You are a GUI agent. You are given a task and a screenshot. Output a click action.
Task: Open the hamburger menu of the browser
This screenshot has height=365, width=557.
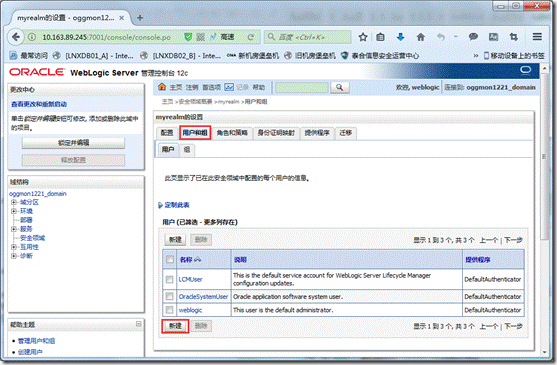click(x=537, y=37)
